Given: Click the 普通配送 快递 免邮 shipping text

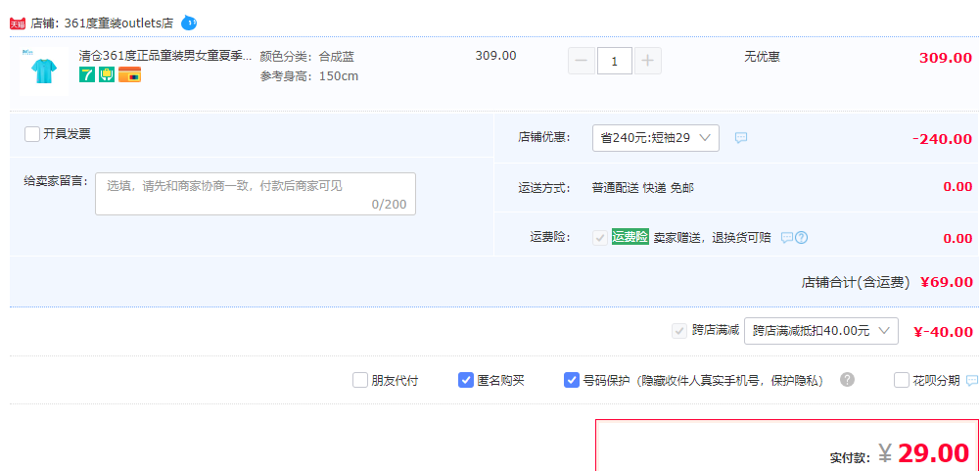Looking at the screenshot, I should pyautogui.click(x=642, y=188).
